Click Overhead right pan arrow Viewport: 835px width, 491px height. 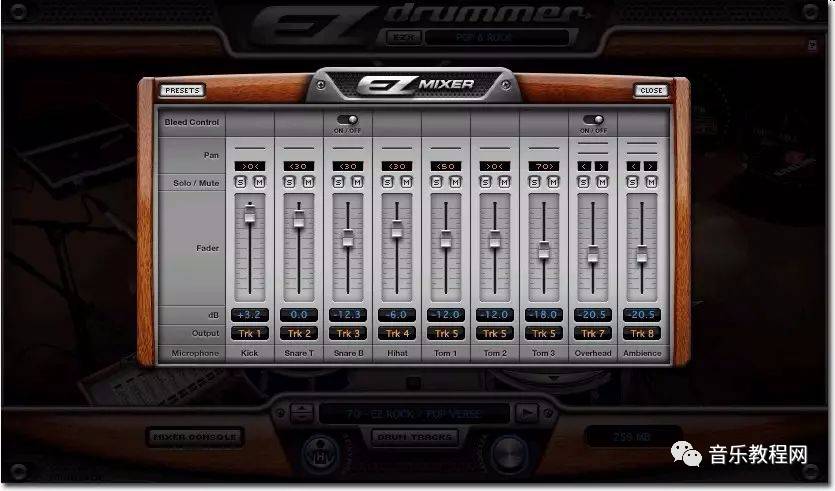tap(601, 166)
